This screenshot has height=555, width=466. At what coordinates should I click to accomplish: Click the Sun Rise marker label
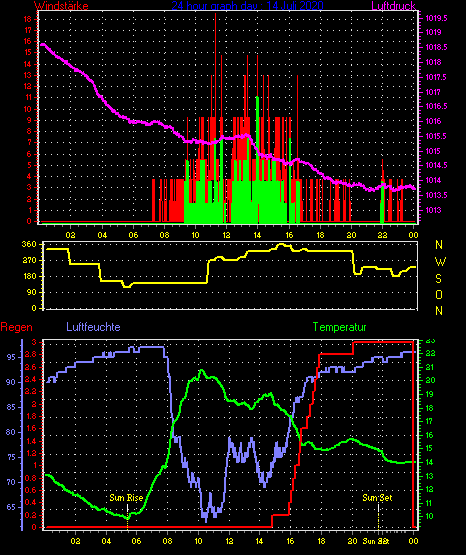pos(126,498)
